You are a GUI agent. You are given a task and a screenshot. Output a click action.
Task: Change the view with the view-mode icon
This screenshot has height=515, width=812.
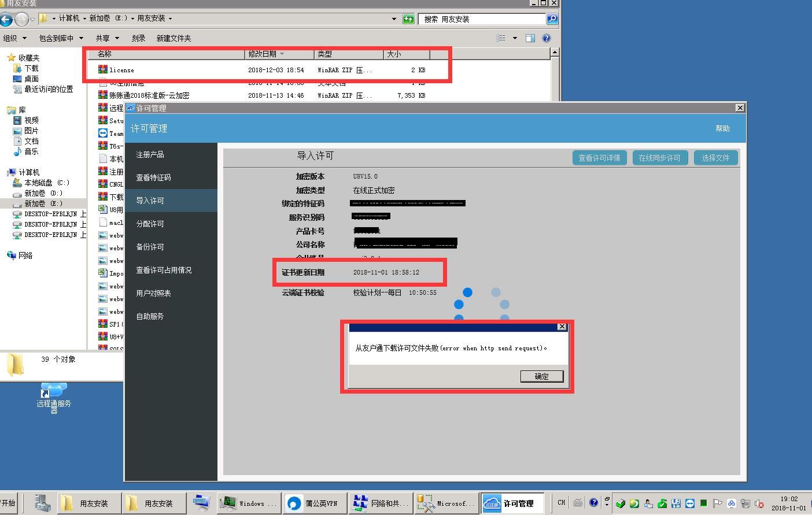(x=501, y=38)
